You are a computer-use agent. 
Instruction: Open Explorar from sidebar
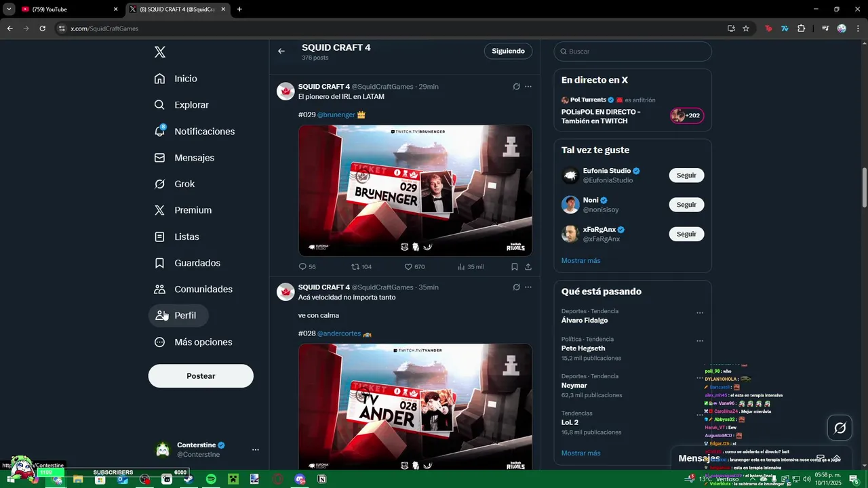(182, 105)
